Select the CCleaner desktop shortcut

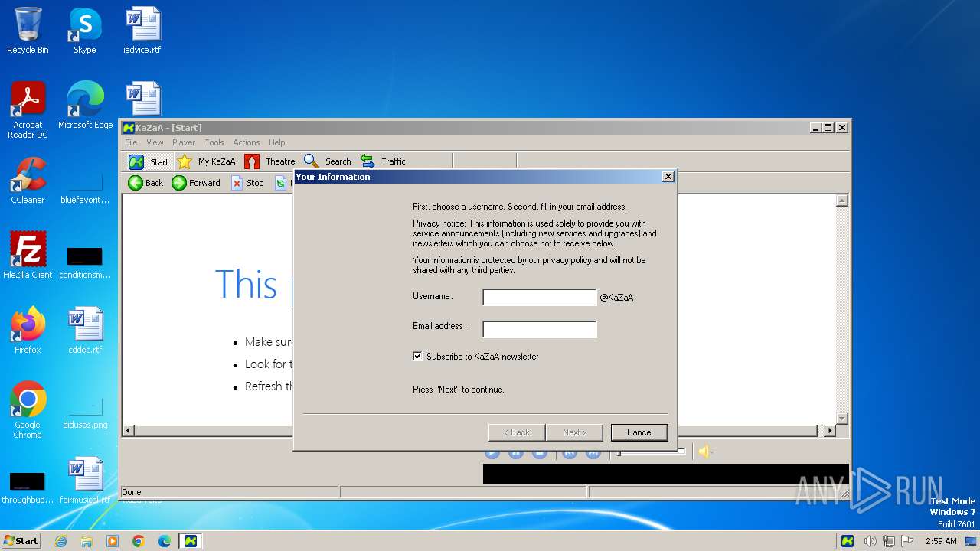coord(28,181)
